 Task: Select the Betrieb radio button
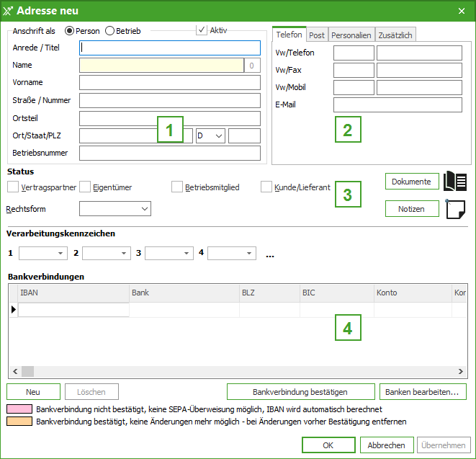point(110,31)
